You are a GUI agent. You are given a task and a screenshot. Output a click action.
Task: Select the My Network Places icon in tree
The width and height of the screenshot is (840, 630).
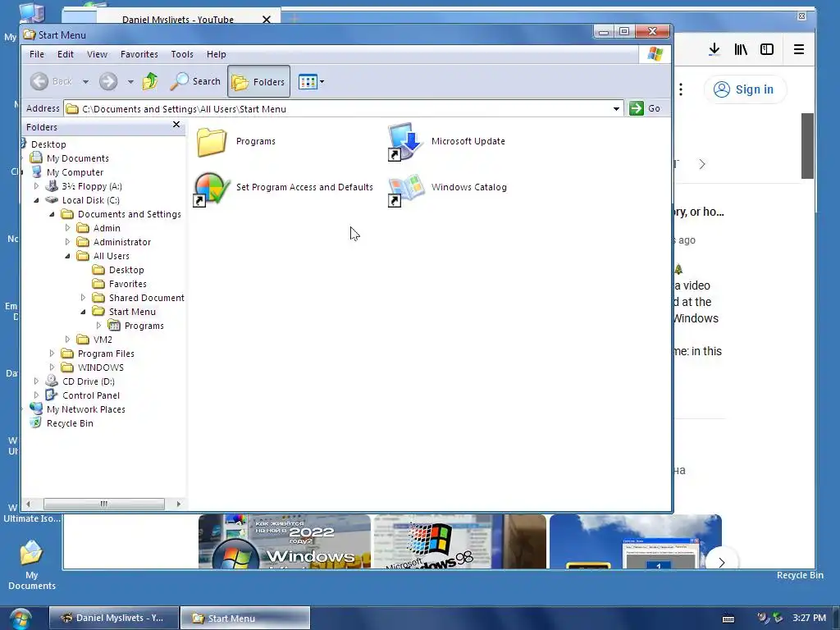36,409
